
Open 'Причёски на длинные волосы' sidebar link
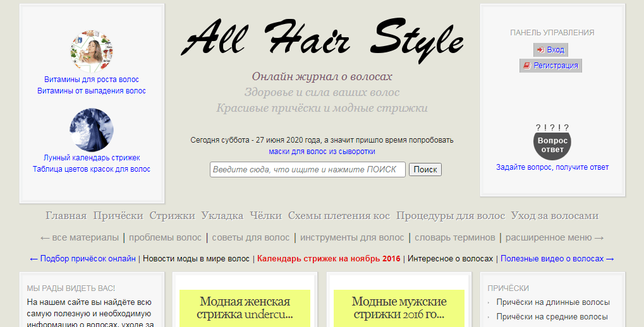[553, 302]
